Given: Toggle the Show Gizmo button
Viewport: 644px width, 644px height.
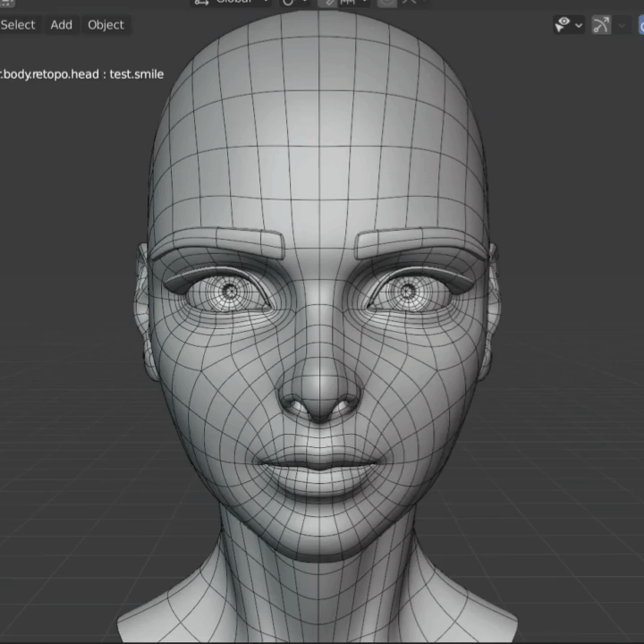Looking at the screenshot, I should tap(601, 25).
